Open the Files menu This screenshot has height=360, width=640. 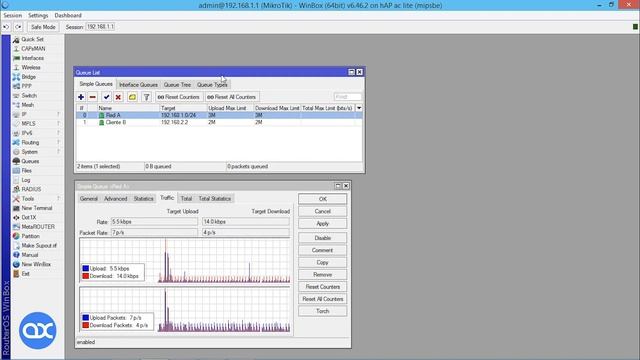[26, 171]
